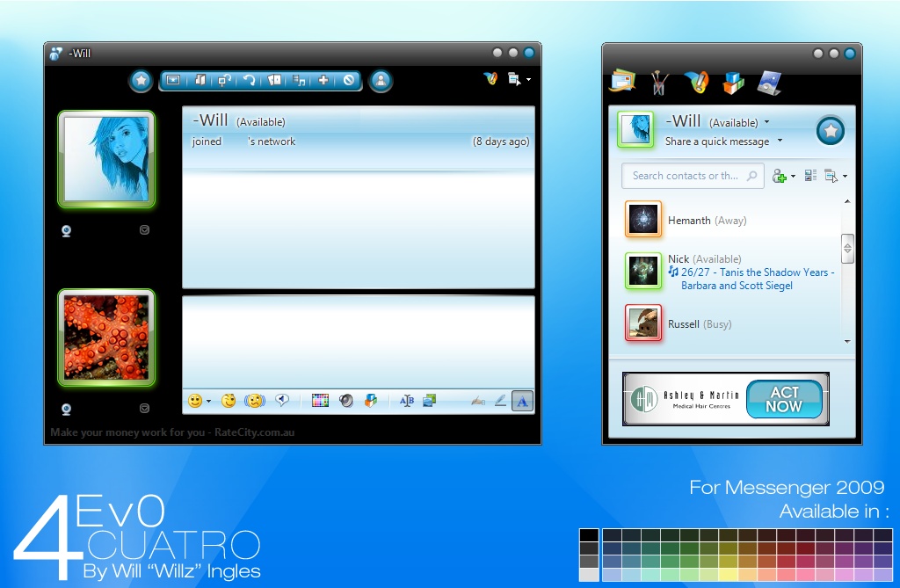Screen dimensions: 900x588
Task: Click the contact list layout icon
Action: click(x=810, y=176)
